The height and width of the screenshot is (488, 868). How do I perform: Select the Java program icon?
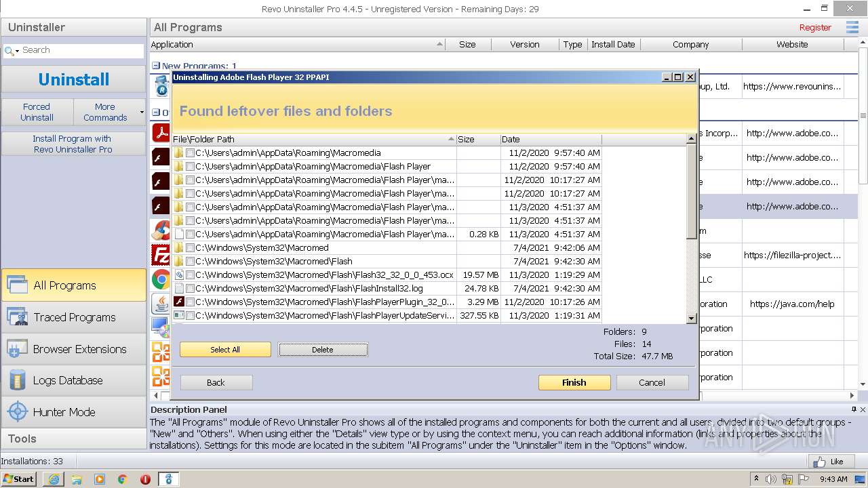[161, 303]
